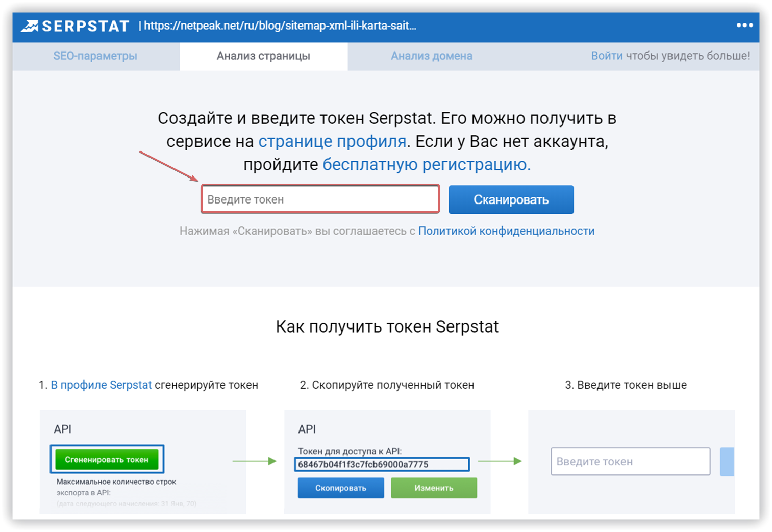This screenshot has height=532, width=772.
Task: Click the label Токен для доступа к API:
Action: click(350, 451)
